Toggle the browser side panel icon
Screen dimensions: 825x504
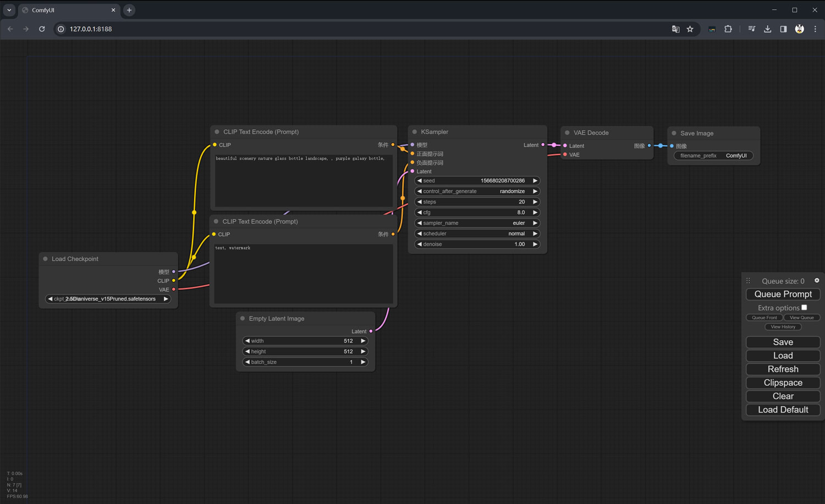click(x=783, y=29)
